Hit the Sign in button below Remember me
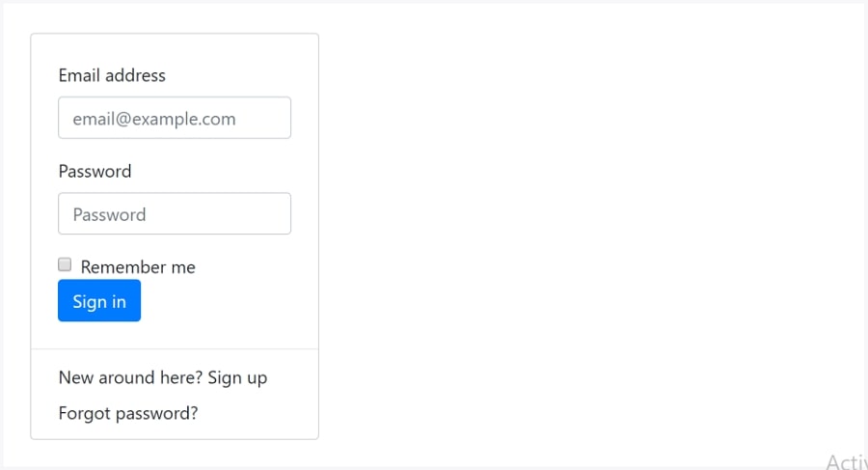868x470 pixels. (x=99, y=301)
